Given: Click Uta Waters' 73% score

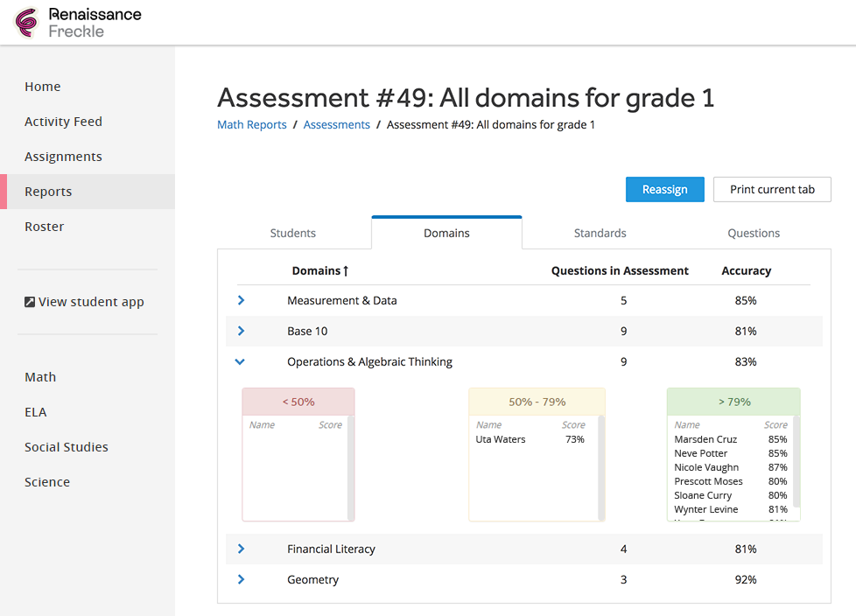Looking at the screenshot, I should coord(574,439).
